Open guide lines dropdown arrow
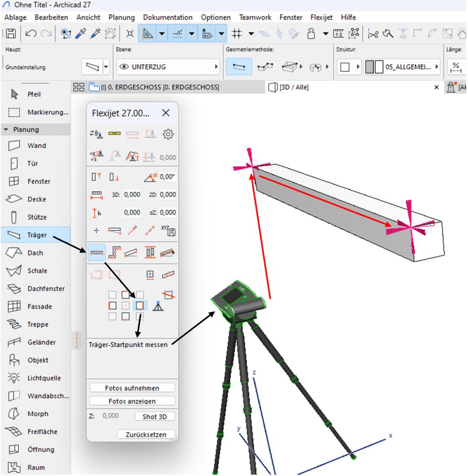 (162, 33)
